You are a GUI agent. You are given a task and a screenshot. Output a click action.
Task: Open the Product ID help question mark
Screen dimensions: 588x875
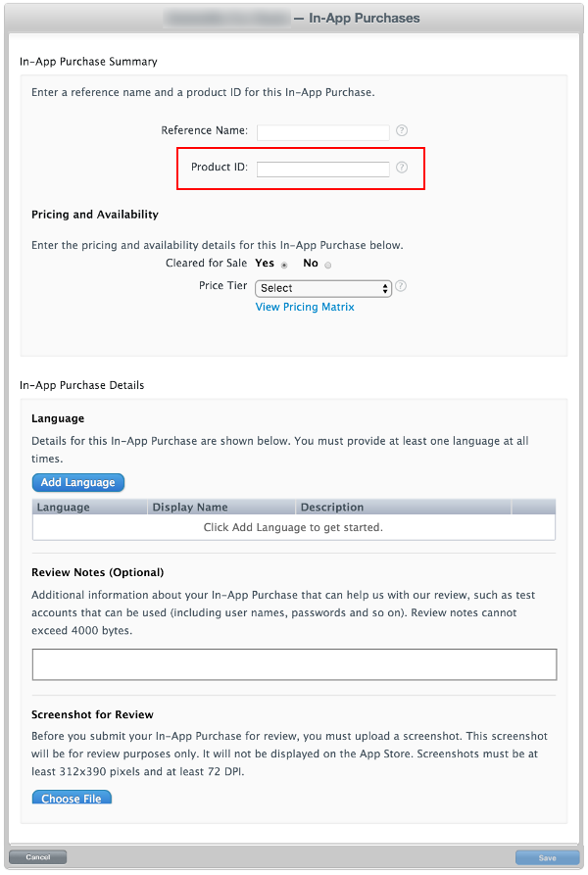tap(402, 168)
